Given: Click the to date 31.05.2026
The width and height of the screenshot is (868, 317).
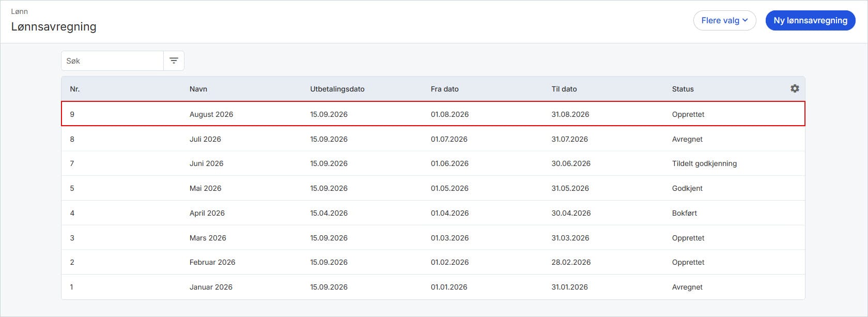Looking at the screenshot, I should point(570,188).
